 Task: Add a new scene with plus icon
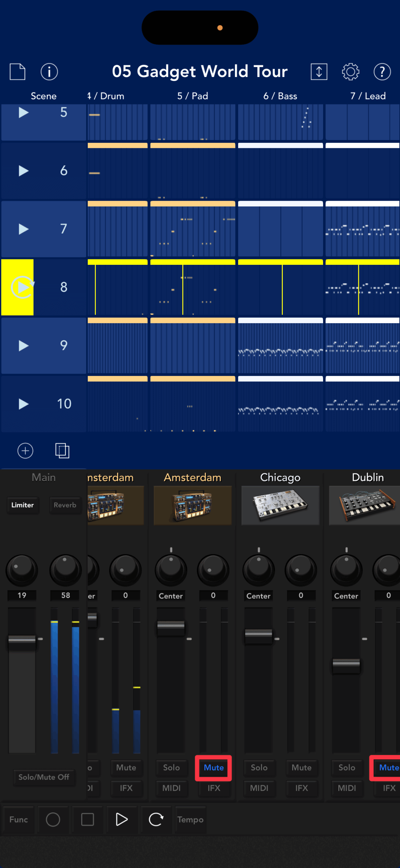point(25,451)
